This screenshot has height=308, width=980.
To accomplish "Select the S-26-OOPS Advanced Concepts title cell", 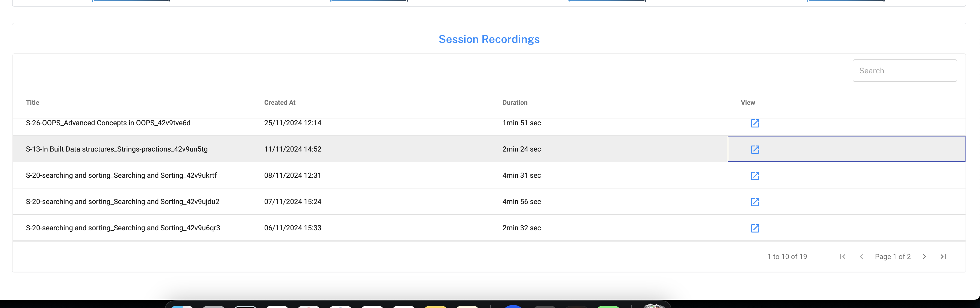I will [x=108, y=123].
